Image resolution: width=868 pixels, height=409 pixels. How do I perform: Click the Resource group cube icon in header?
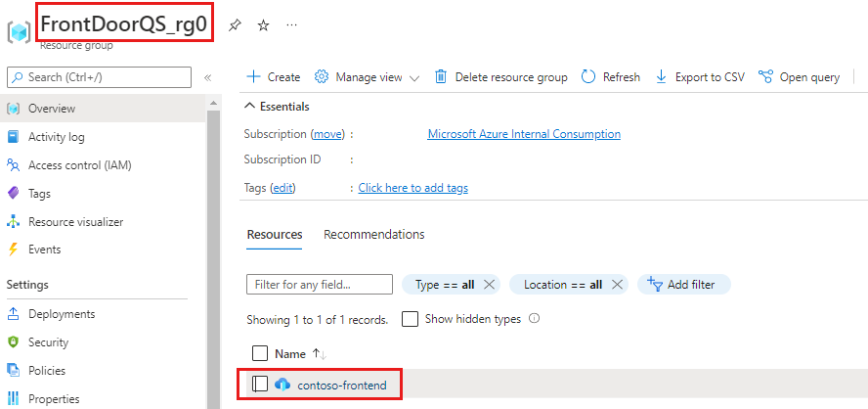click(x=20, y=33)
